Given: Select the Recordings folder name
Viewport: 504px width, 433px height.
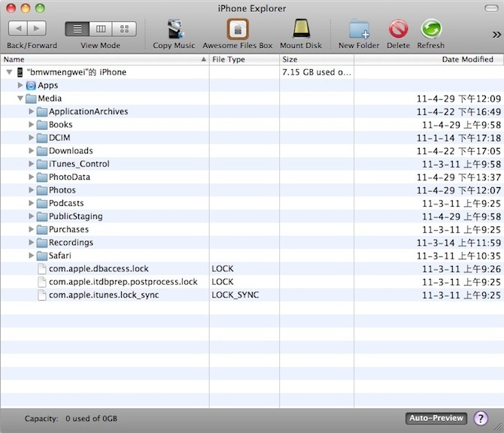Looking at the screenshot, I should (71, 243).
